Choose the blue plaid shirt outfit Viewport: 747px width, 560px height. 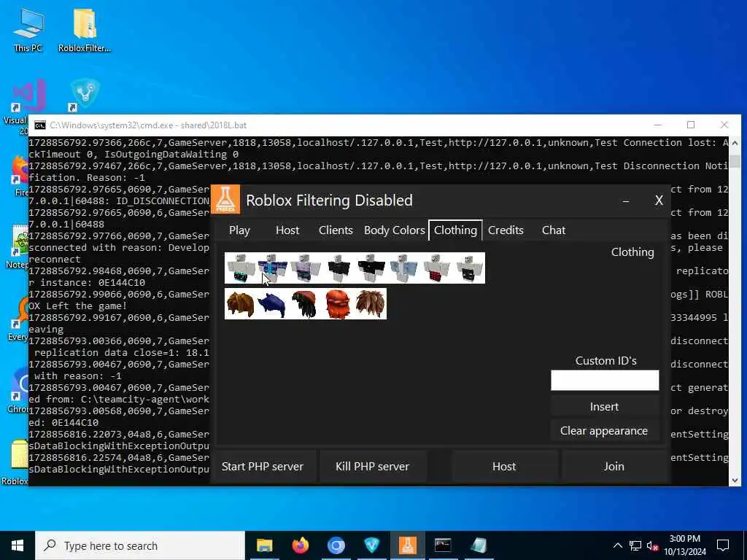[x=273, y=268]
